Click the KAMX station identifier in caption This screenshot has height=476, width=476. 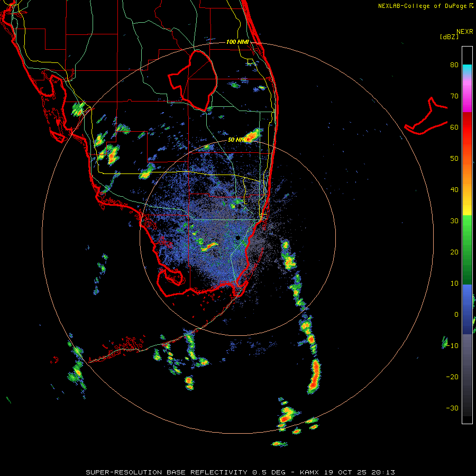click(x=309, y=472)
